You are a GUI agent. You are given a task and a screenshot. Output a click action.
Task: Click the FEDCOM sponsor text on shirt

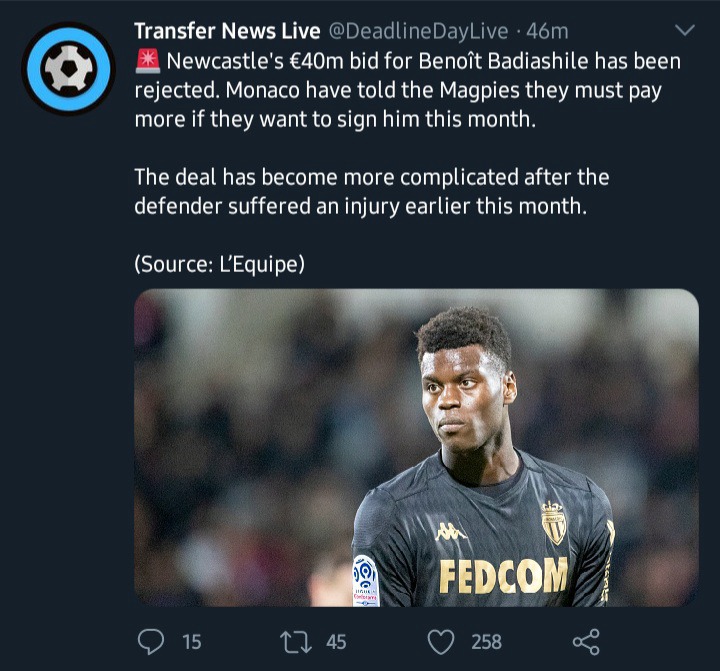pos(503,575)
